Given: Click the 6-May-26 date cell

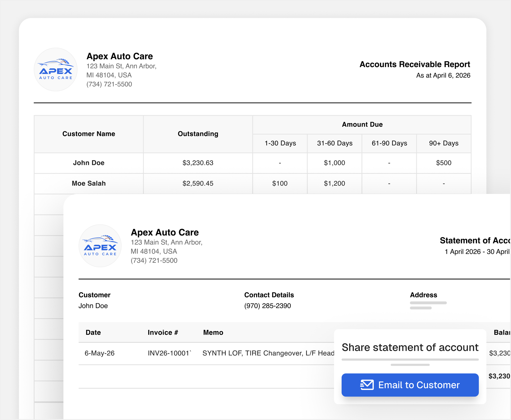Looking at the screenshot, I should [x=100, y=353].
